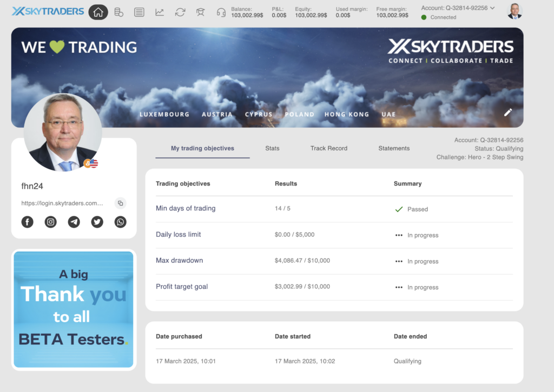This screenshot has height=392, width=554.
Task: Open the WhatsApp social icon
Action: click(121, 222)
